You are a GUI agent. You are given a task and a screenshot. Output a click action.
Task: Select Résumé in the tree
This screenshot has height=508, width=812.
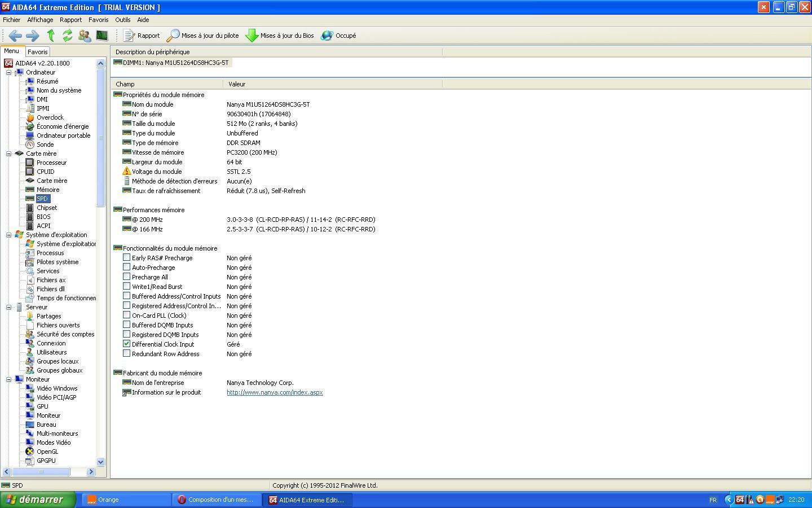click(x=47, y=81)
